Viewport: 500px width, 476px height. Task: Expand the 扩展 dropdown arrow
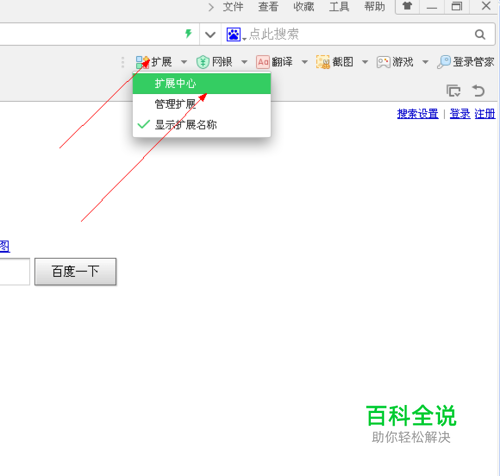pos(184,62)
